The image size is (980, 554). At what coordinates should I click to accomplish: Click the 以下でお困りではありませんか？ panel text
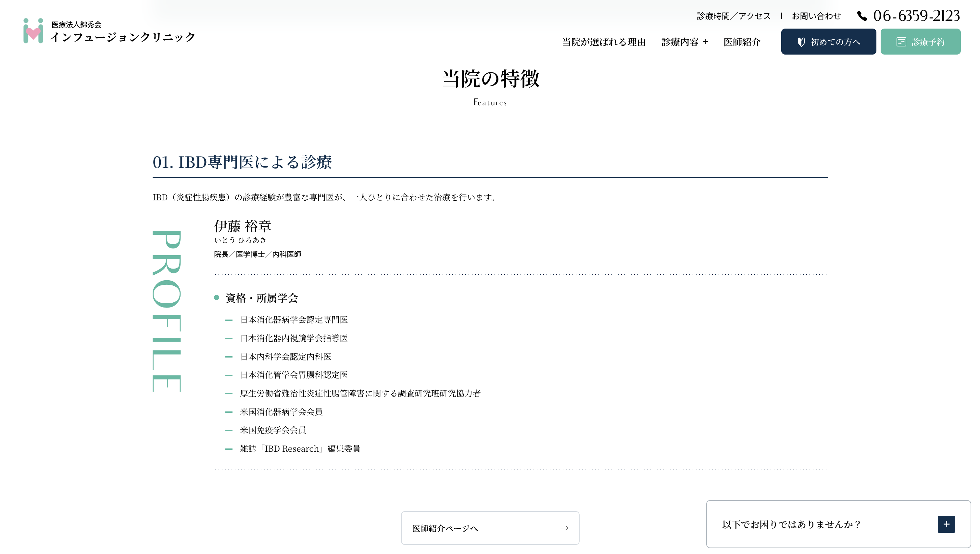click(791, 524)
